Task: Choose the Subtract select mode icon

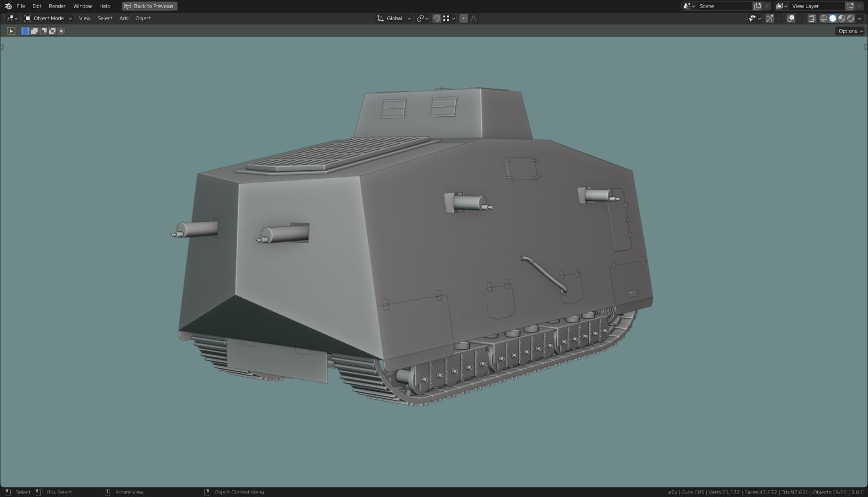Action: click(43, 31)
